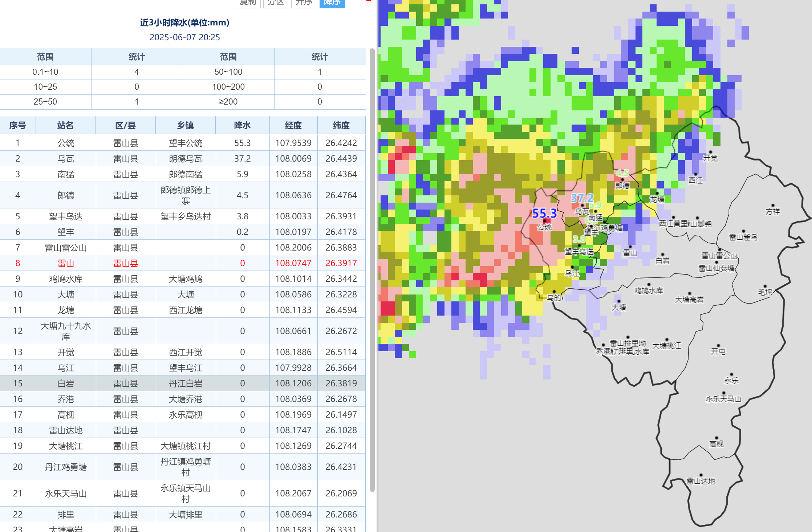Click the 37.2 rainfall label on map
812x532 pixels.
pos(582,198)
